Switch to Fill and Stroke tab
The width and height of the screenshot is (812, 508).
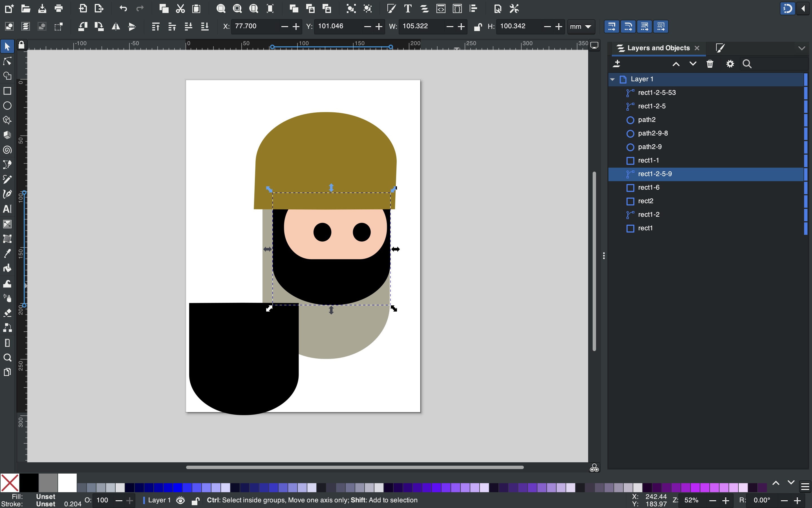720,48
